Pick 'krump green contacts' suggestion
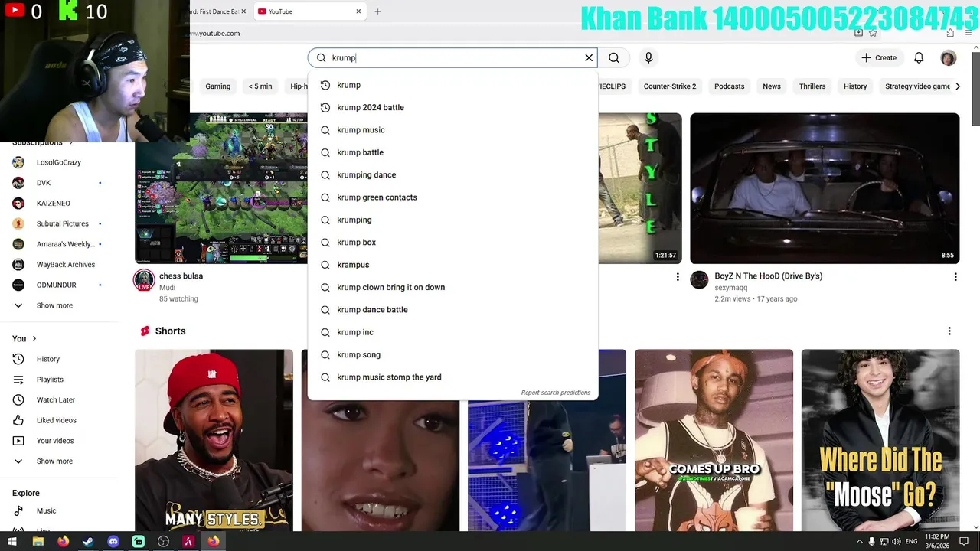This screenshot has height=551, width=980. coord(452,197)
